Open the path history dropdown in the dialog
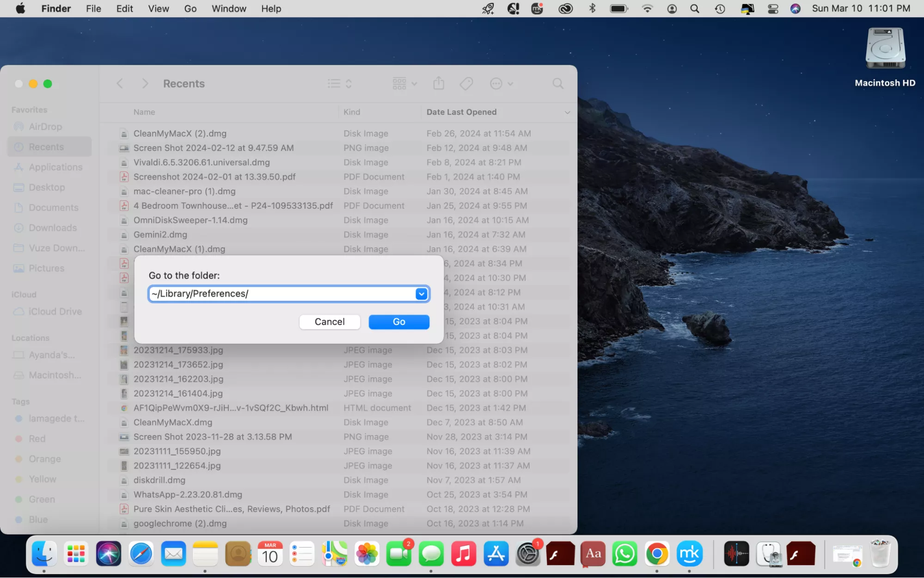The width and height of the screenshot is (924, 578). click(x=421, y=294)
